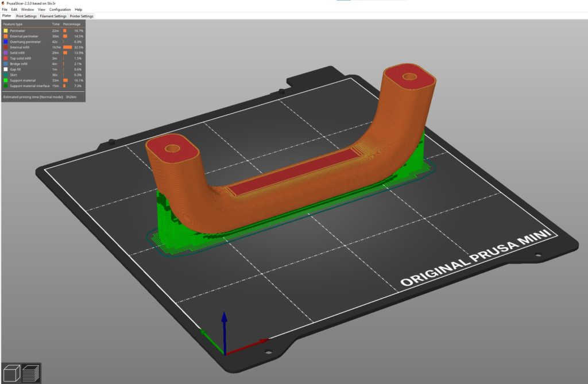The width and height of the screenshot is (588, 384).
Task: Switch to the 3D editor view icon
Action: [11, 374]
